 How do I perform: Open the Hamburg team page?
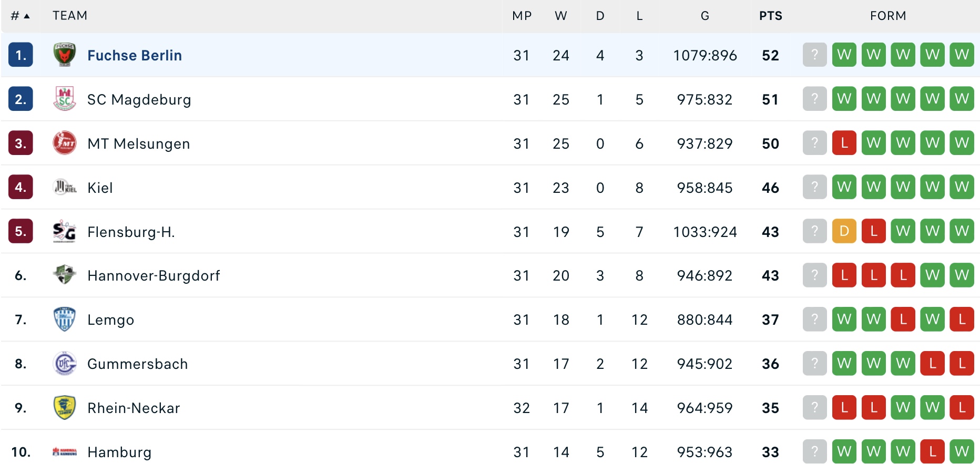pos(119,452)
